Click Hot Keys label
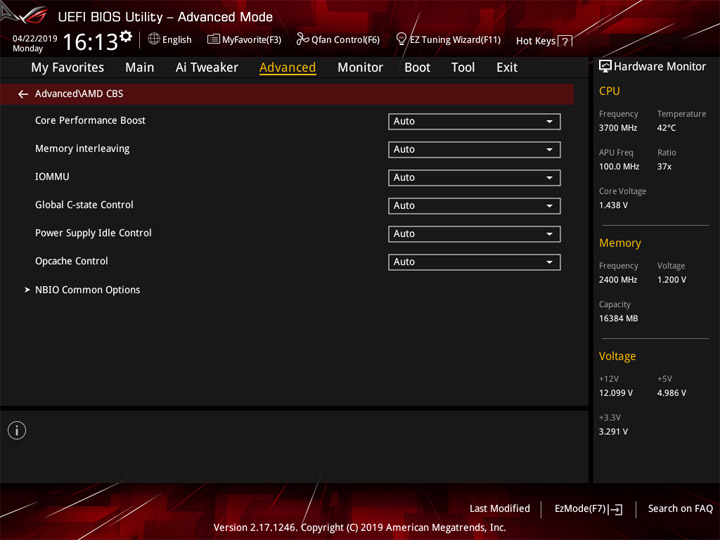This screenshot has width=720, height=540. click(535, 41)
